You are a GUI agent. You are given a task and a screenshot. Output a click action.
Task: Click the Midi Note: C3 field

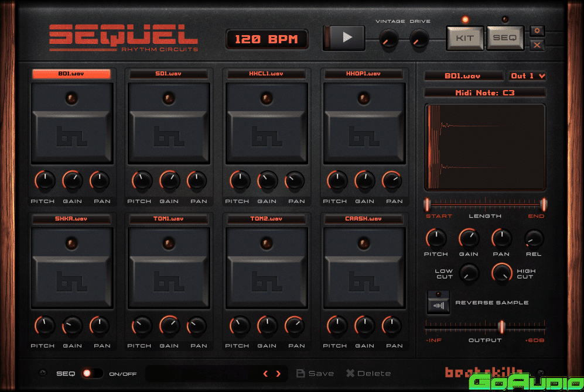[485, 92]
